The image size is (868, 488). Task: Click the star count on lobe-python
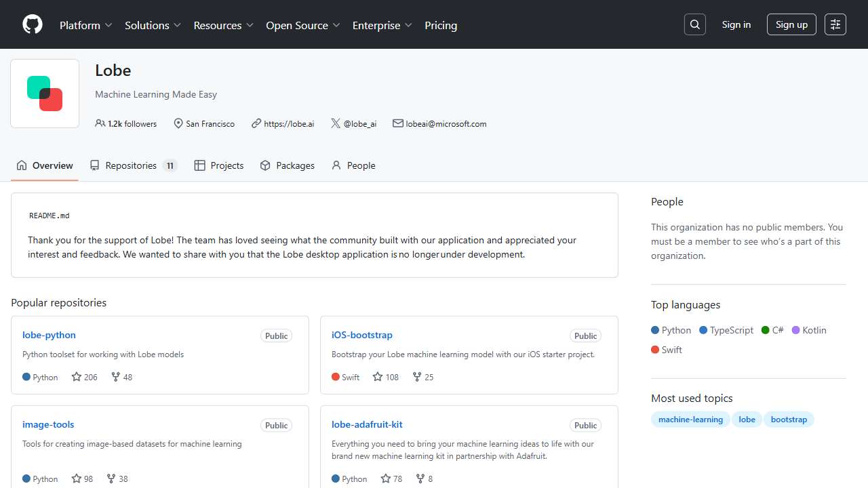tap(85, 377)
